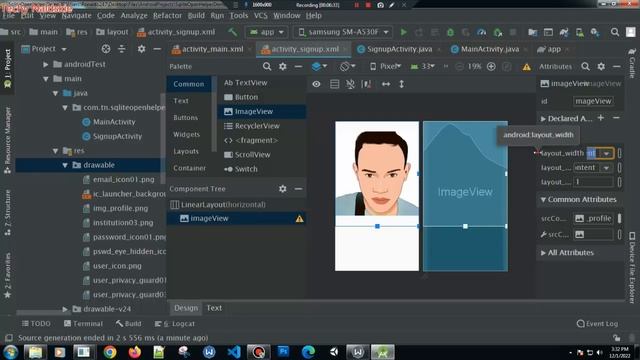
Task: Open API level 33 dropdown
Action: point(423,66)
